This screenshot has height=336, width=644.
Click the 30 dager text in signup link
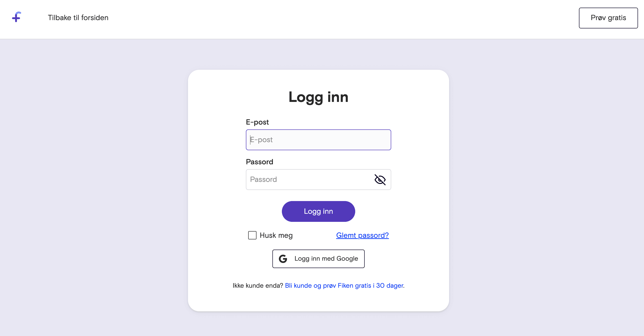pyautogui.click(x=390, y=285)
